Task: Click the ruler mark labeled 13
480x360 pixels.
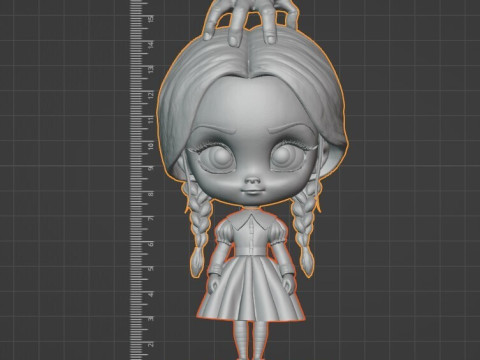Action: pyautogui.click(x=152, y=69)
